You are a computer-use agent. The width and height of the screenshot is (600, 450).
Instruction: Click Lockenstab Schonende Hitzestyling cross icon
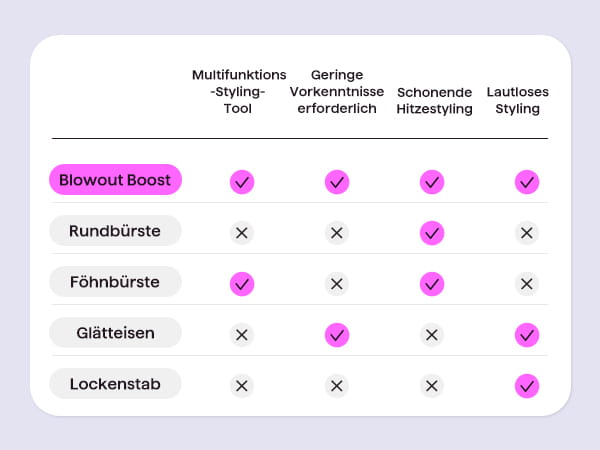coord(432,386)
